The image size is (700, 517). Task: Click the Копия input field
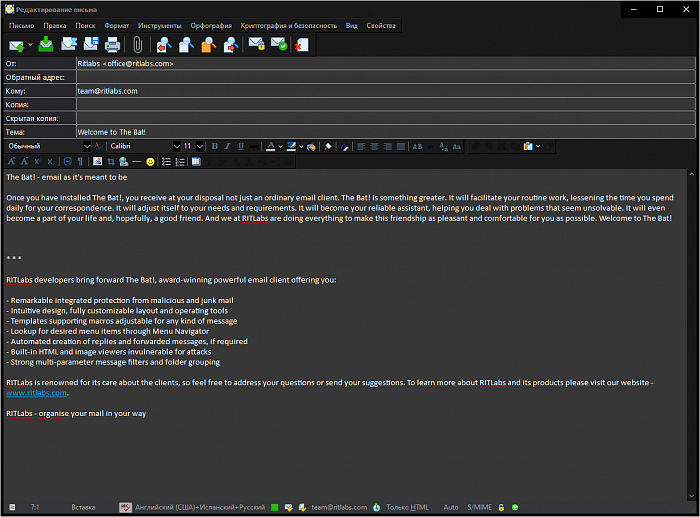pyautogui.click(x=386, y=104)
